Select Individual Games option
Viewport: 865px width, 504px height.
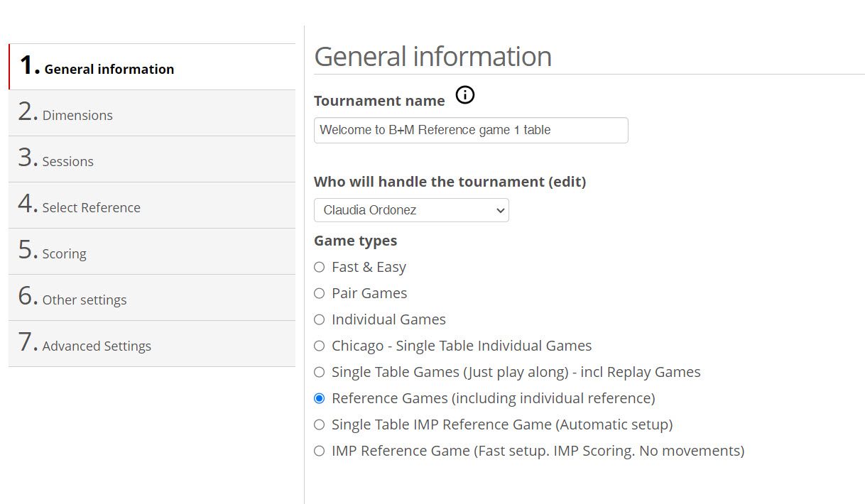pos(319,319)
